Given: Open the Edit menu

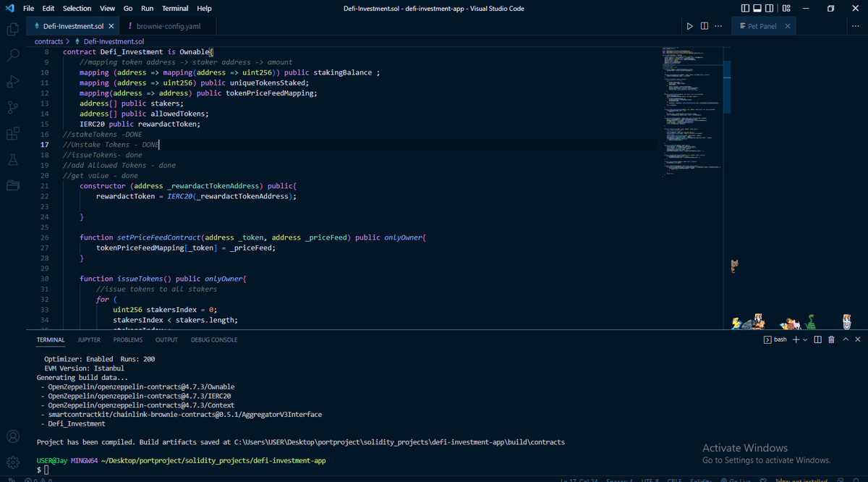Looking at the screenshot, I should click(x=48, y=8).
